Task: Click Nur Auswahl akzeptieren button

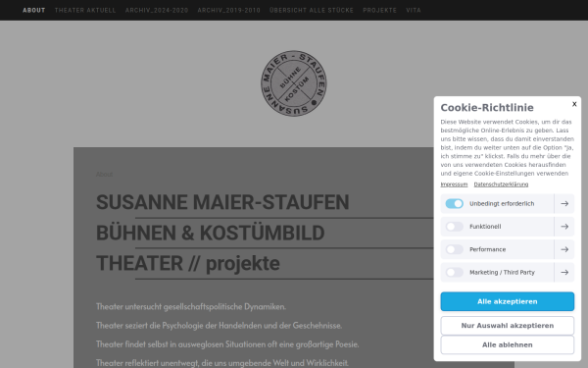Action: (507, 326)
